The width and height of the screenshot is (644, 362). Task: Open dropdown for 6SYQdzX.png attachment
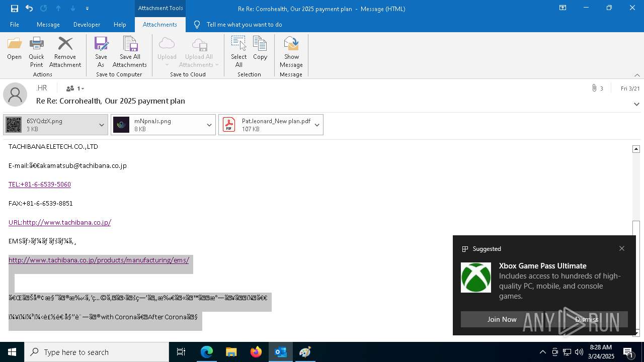click(x=102, y=125)
